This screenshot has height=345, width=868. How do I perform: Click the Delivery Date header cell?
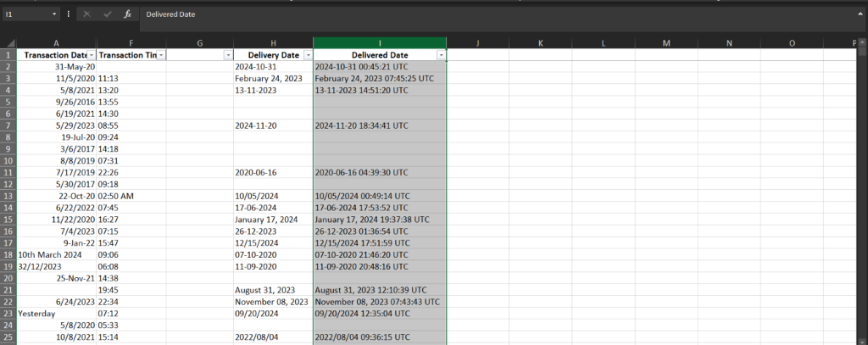point(273,55)
